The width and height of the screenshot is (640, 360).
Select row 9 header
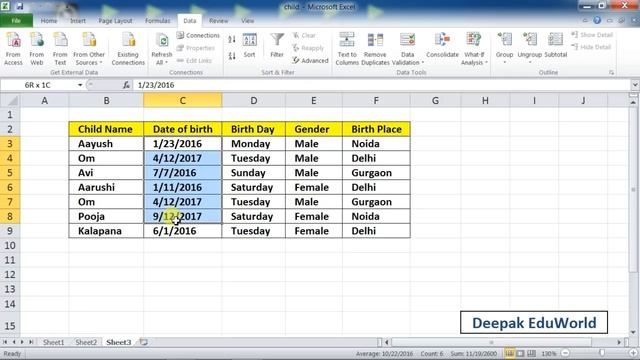(x=10, y=231)
